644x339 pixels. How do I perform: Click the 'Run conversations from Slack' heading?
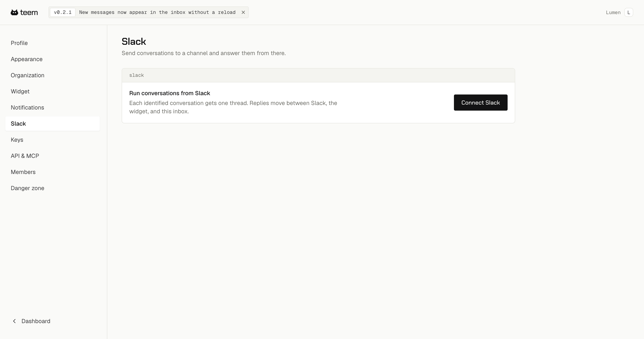coord(169,93)
